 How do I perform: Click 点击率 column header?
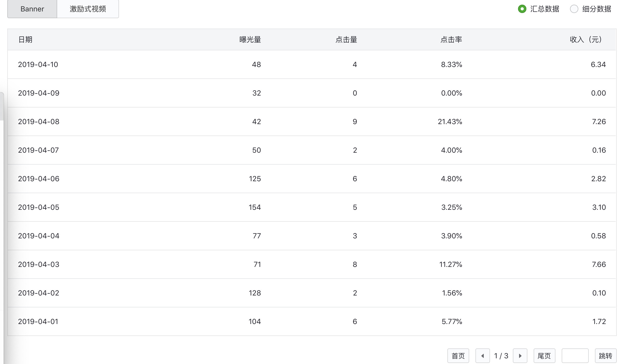click(x=451, y=39)
